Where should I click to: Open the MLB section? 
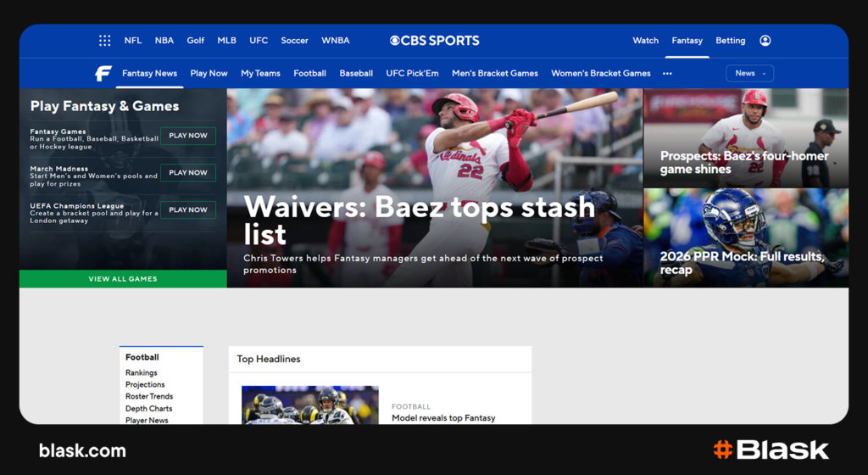coord(226,41)
